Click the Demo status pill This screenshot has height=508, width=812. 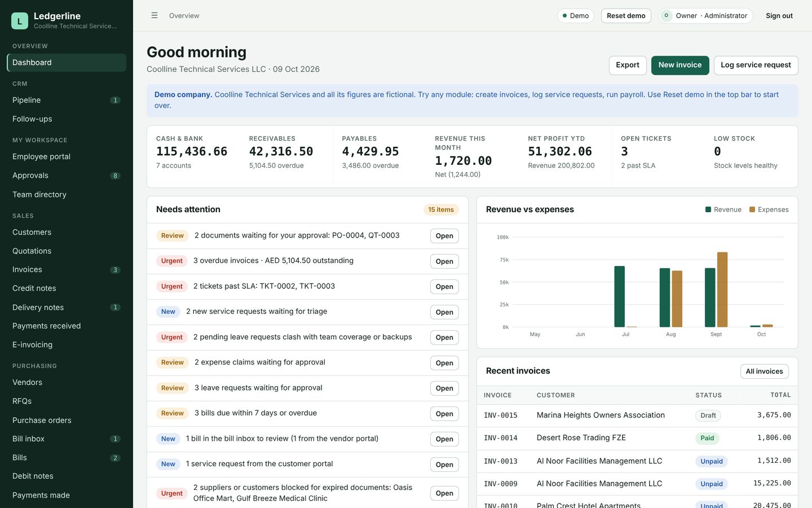576,16
